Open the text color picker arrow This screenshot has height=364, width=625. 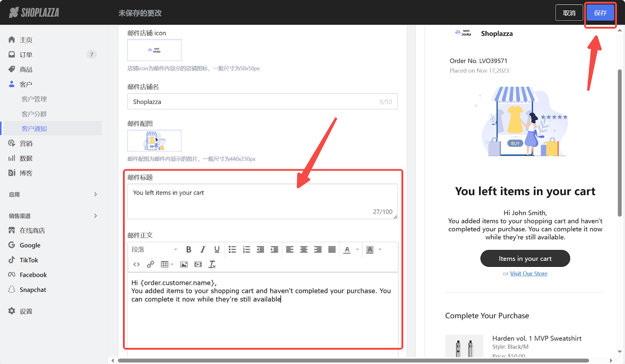point(357,250)
